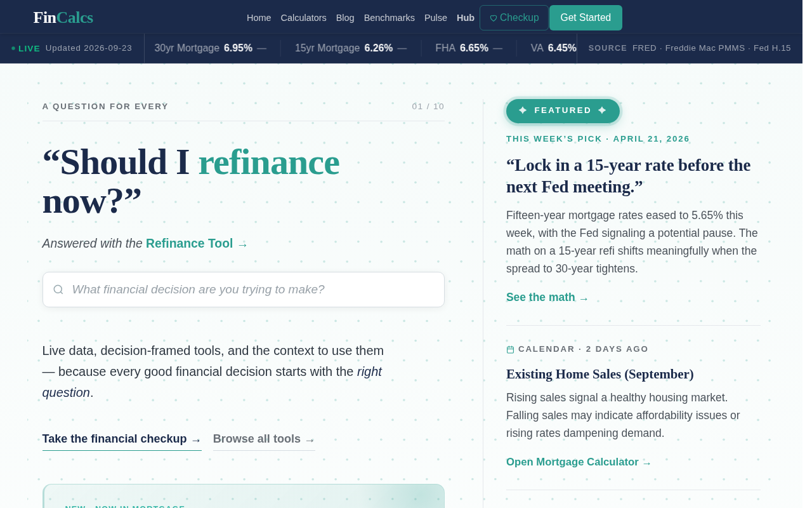Image resolution: width=812 pixels, height=508 pixels.
Task: Go to the Blog page
Action: coord(345,18)
